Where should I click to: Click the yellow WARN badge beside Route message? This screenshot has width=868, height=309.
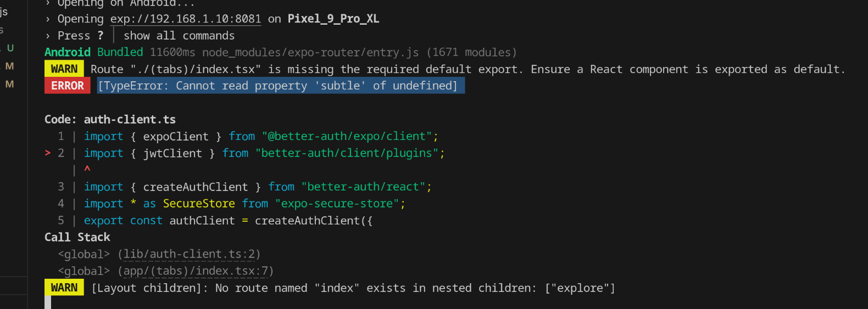point(64,69)
